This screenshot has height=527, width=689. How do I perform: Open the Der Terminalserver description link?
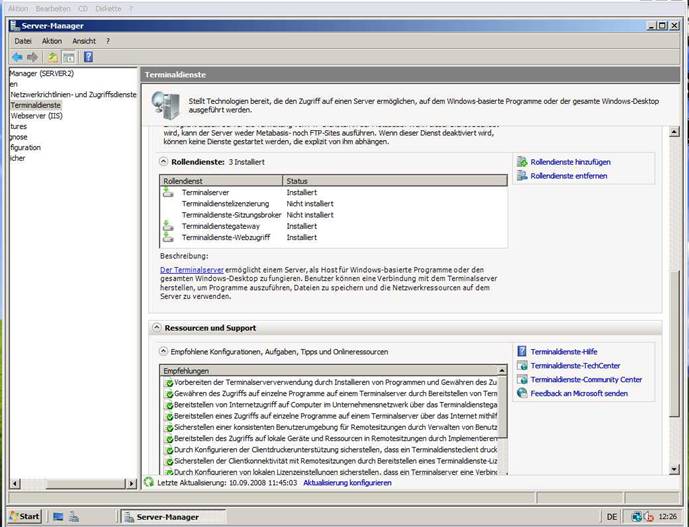tap(192, 270)
